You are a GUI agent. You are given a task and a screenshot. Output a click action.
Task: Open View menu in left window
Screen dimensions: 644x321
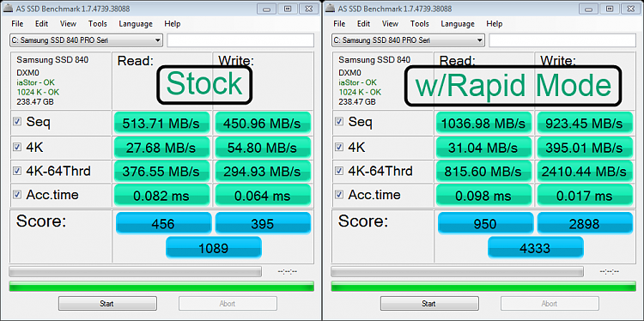pyautogui.click(x=68, y=24)
